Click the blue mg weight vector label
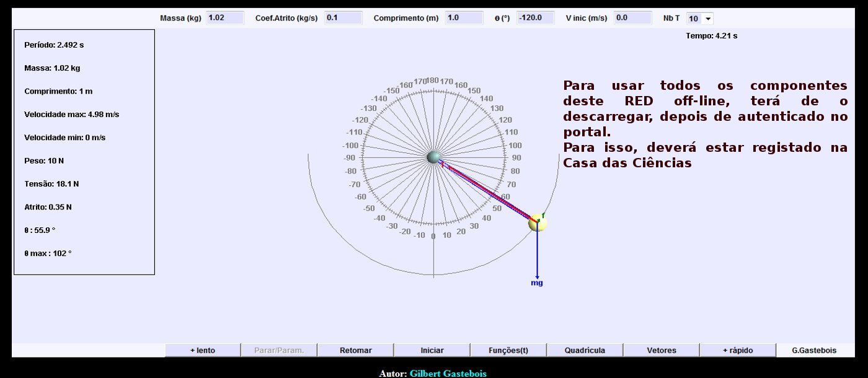Viewport: 868px width, 378px height. pyautogui.click(x=537, y=283)
